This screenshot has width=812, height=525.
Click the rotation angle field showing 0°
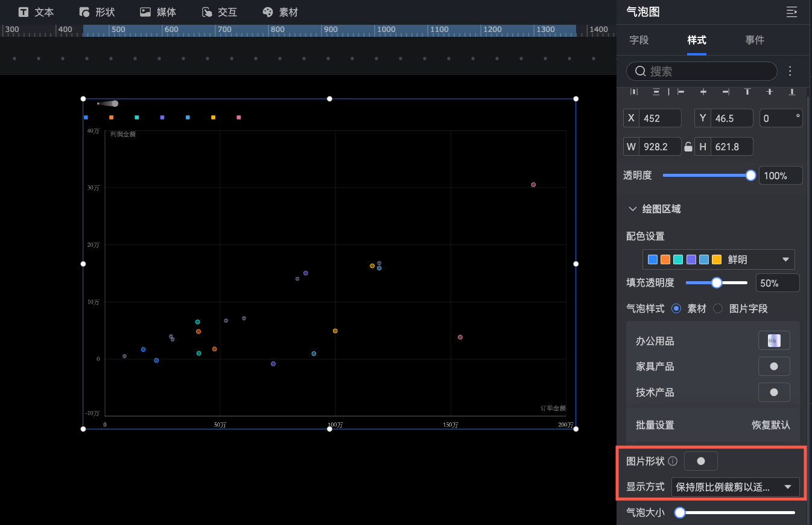point(781,118)
